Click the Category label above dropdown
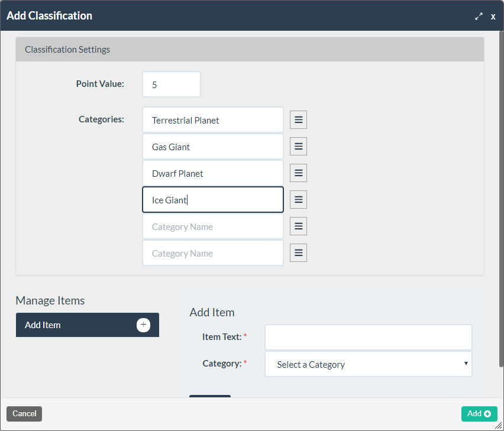This screenshot has height=431, width=504. (222, 363)
